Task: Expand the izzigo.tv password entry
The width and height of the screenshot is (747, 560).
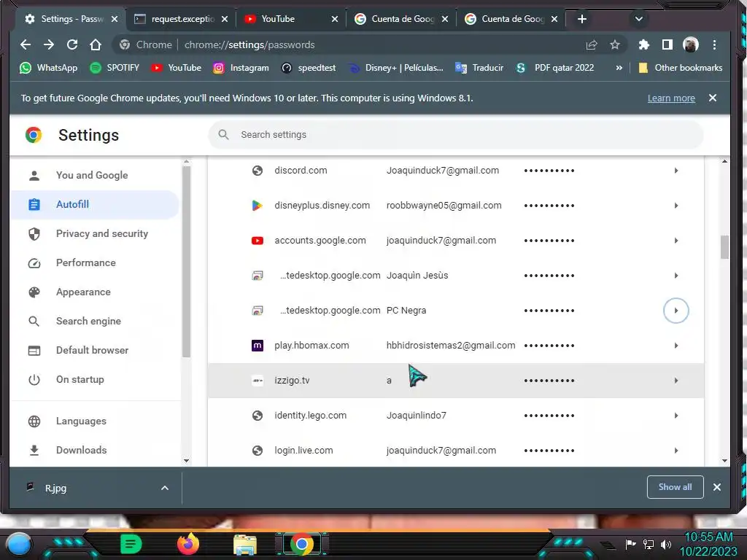Action: [x=676, y=381]
